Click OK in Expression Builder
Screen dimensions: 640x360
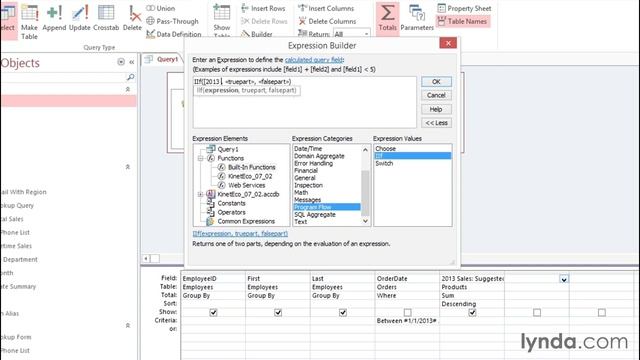436,82
